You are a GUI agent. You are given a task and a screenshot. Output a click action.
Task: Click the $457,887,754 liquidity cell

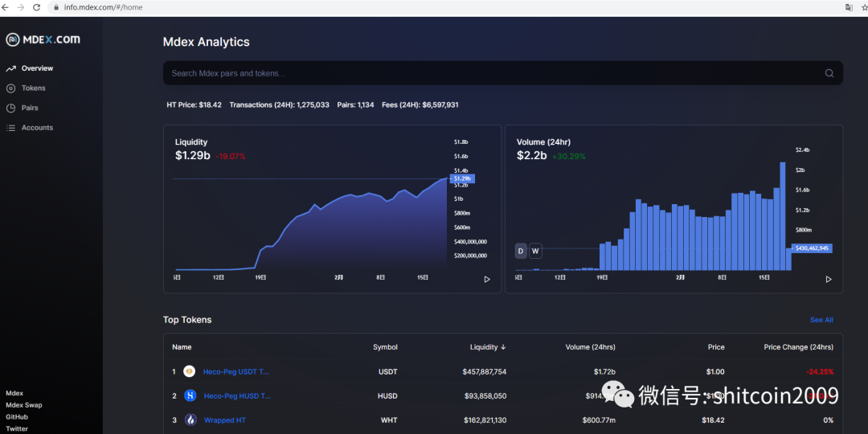tap(485, 372)
